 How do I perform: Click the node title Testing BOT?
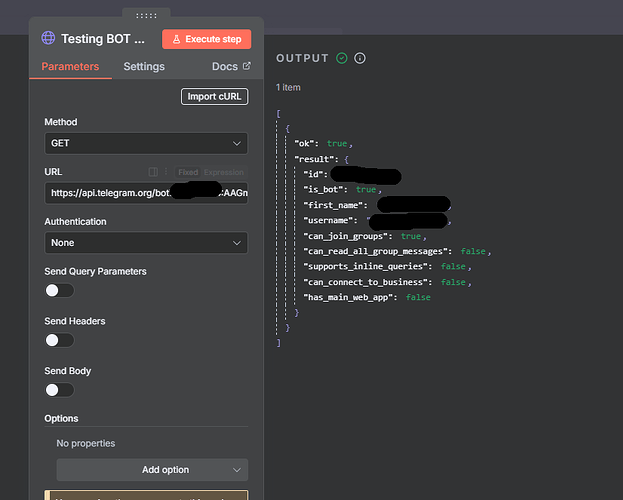103,39
